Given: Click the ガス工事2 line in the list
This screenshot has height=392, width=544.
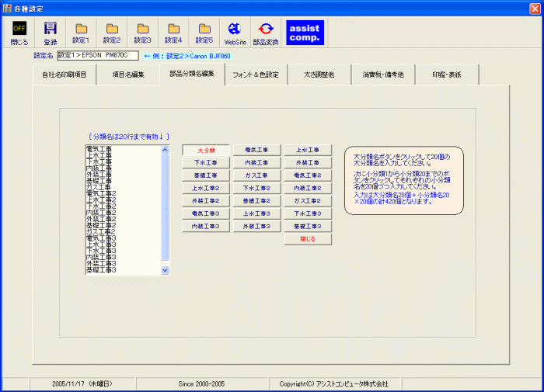Looking at the screenshot, I should 100,232.
